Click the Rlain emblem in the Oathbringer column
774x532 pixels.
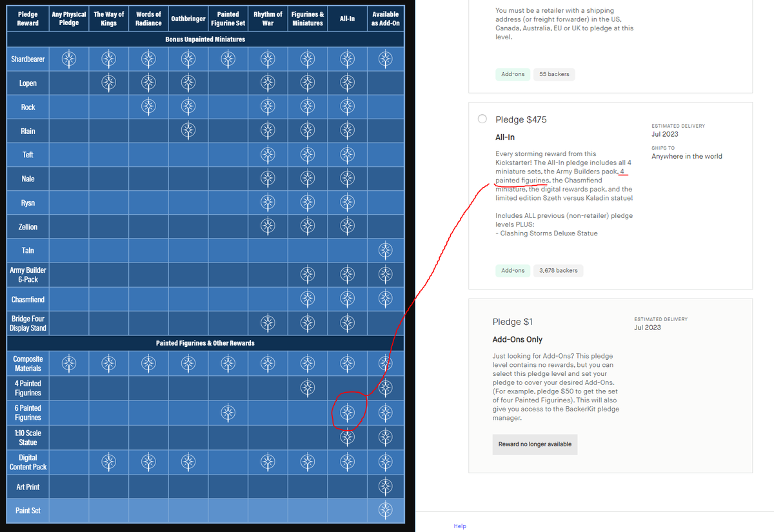tap(188, 130)
